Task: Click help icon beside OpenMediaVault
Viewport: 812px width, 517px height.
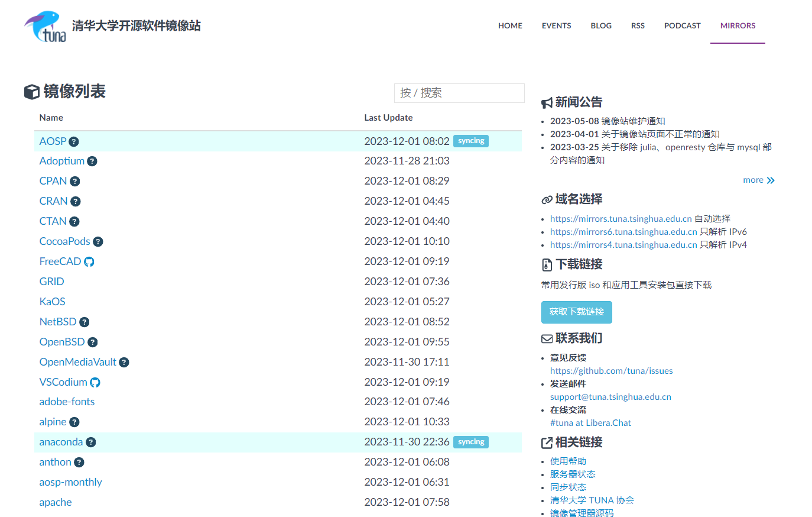Action: click(124, 363)
